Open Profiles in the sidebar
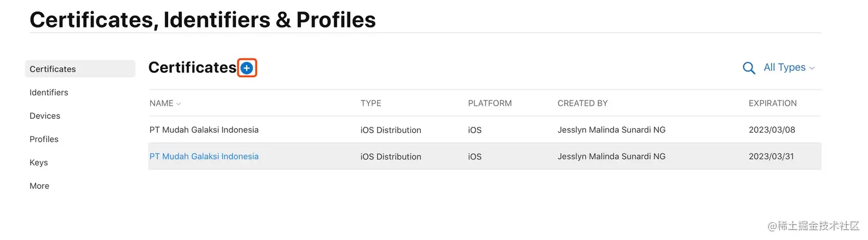 pyautogui.click(x=44, y=140)
